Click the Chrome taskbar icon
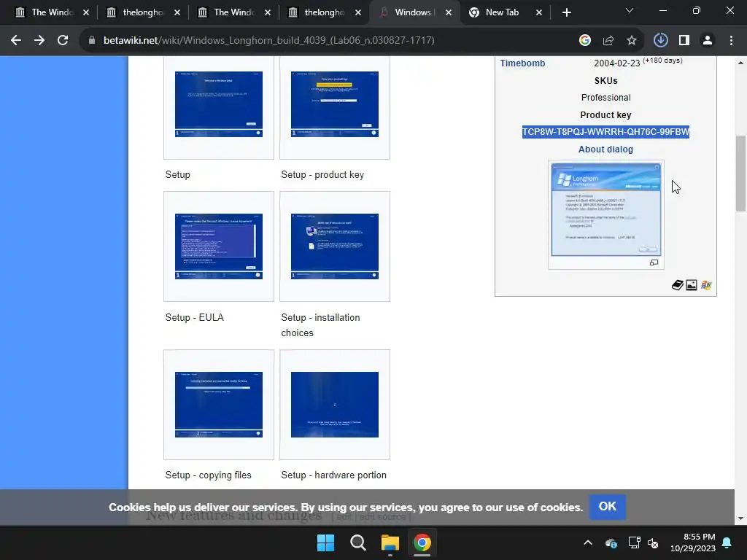 [422, 542]
